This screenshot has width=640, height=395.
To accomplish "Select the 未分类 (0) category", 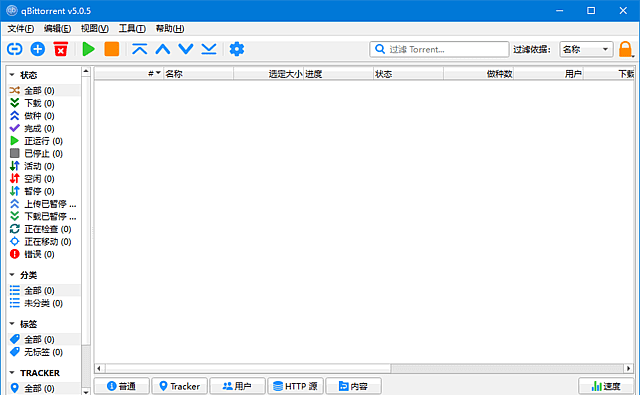I will pyautogui.click(x=44, y=303).
